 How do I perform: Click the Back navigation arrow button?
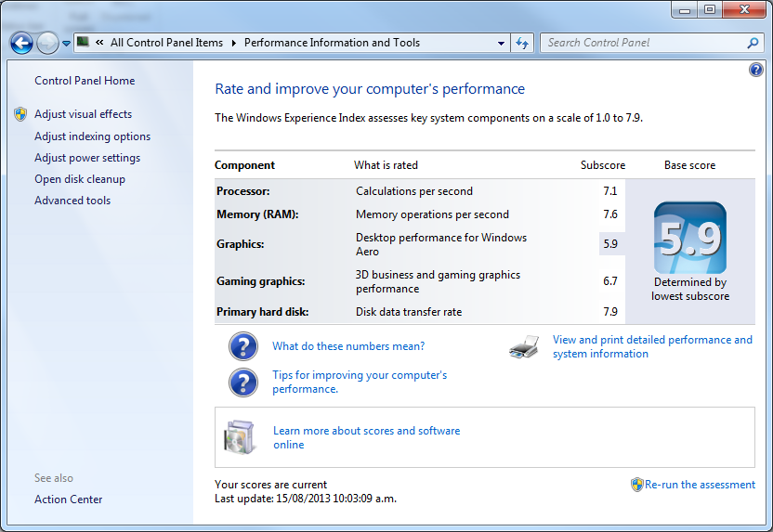tap(21, 43)
